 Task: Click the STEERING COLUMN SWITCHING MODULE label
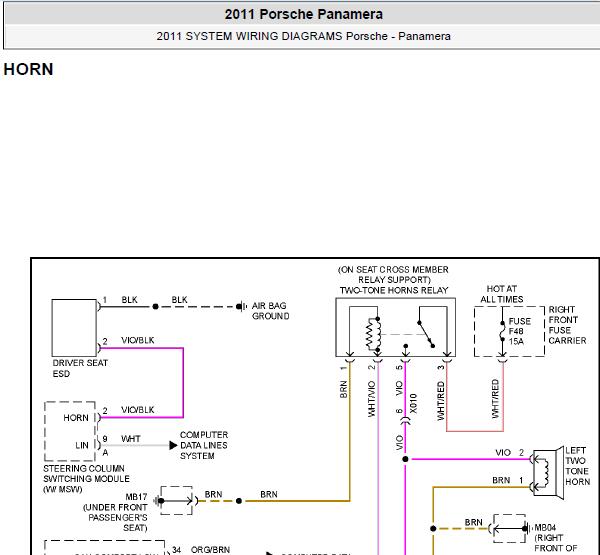click(86, 479)
